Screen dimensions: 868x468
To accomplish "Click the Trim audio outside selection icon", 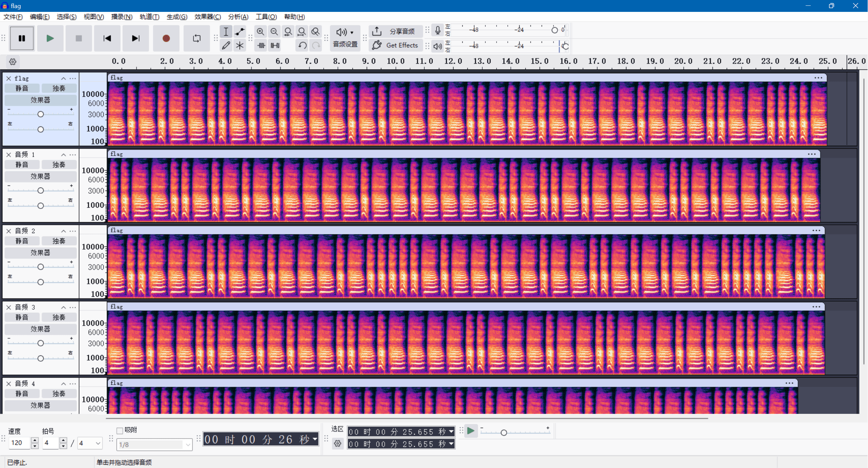I will click(261, 45).
